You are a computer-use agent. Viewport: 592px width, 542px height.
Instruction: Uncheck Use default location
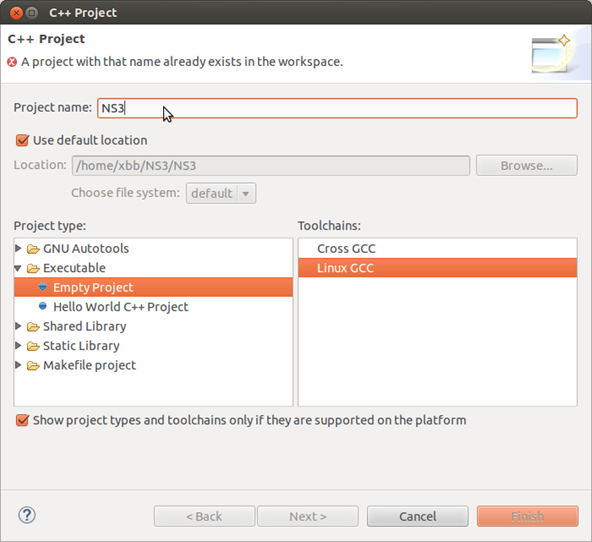(x=22, y=140)
